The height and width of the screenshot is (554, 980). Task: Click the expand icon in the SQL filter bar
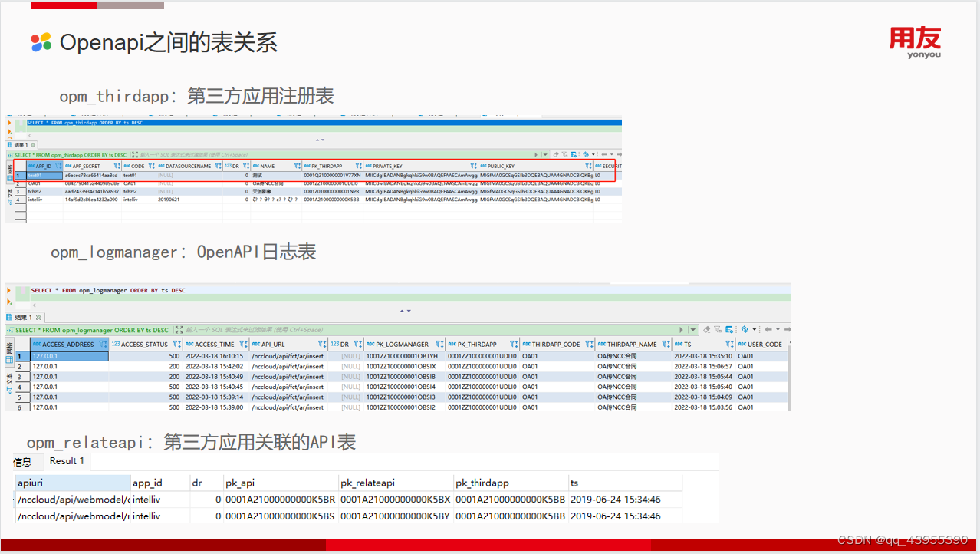tap(179, 329)
